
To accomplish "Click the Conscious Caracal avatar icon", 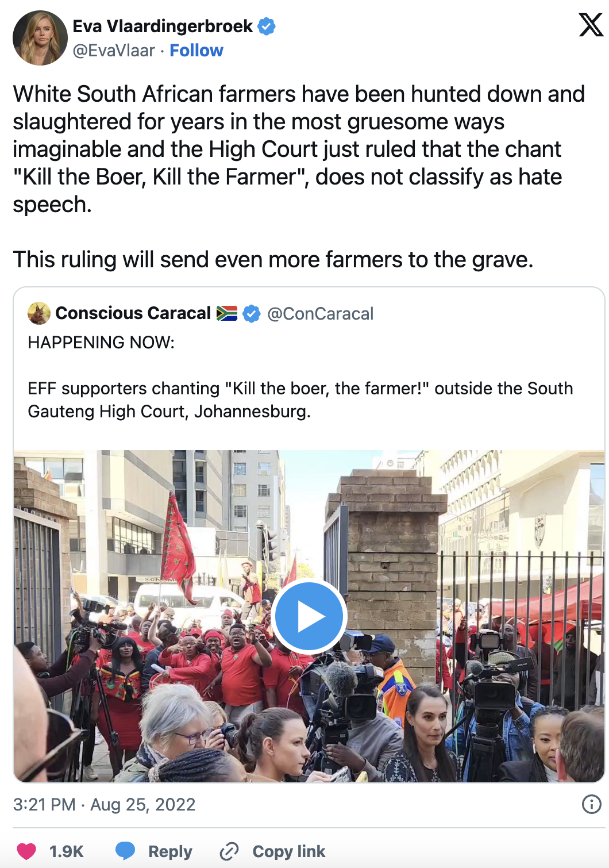I will 39,313.
